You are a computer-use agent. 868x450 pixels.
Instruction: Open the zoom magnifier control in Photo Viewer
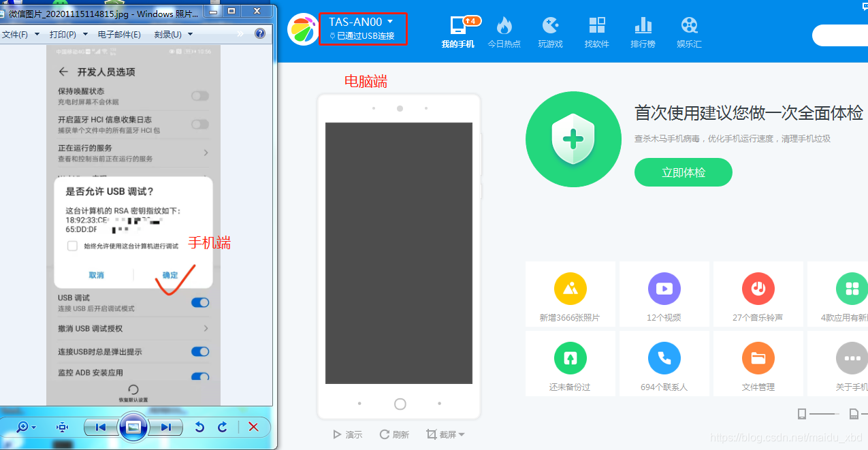pos(27,427)
